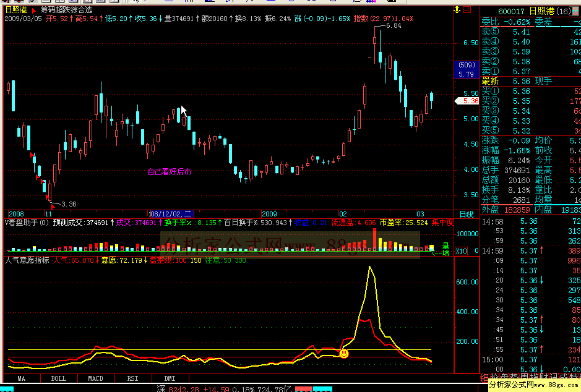Click the V看盘助手 indicator title
581x392 pixels.
pos(27,223)
